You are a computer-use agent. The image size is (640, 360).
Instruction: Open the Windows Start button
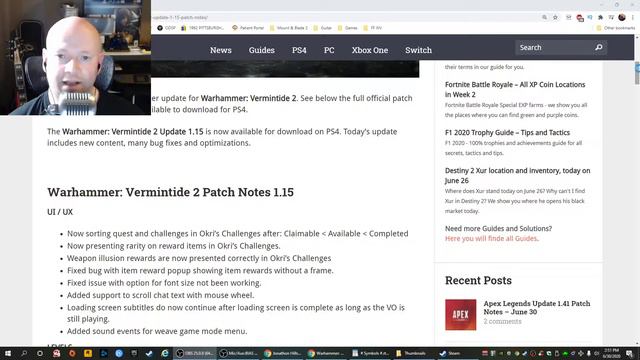pyautogui.click(x=8, y=353)
